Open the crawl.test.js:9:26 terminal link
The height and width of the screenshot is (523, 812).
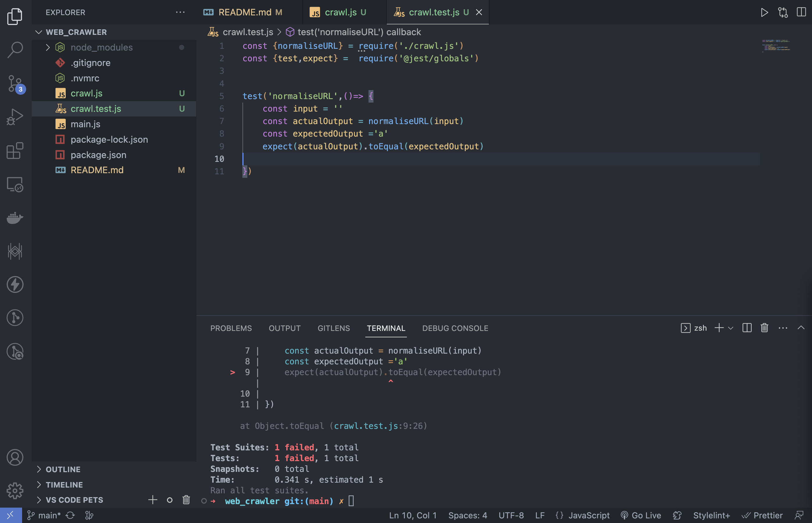[378, 426]
